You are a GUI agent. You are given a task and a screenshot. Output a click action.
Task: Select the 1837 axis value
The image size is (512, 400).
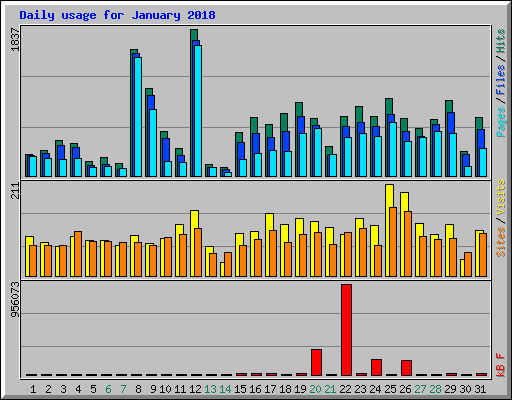(x=15, y=40)
